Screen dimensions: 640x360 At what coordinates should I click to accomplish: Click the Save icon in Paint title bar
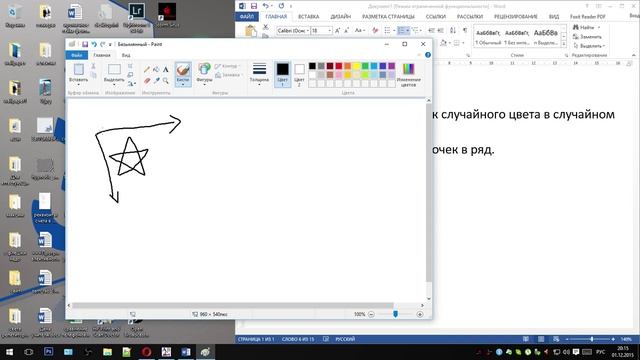[85, 44]
